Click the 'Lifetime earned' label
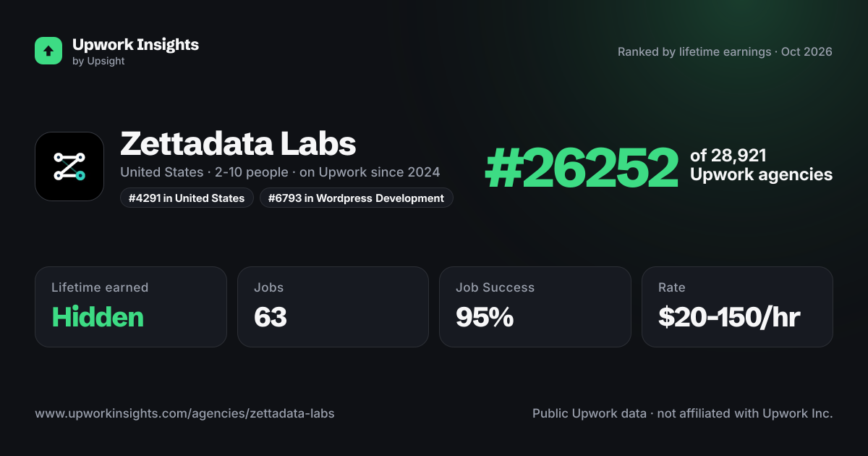The height and width of the screenshot is (456, 868). [100, 287]
